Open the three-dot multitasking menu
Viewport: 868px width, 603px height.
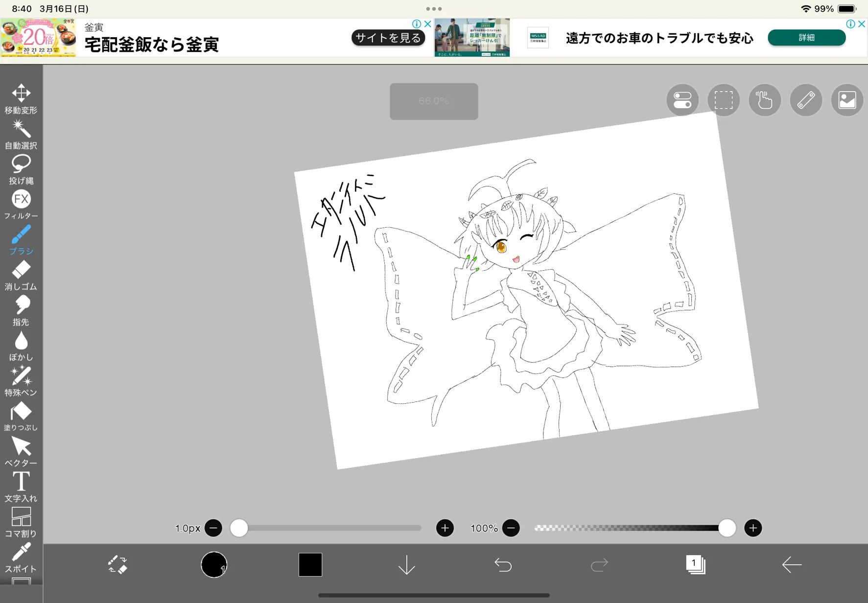click(434, 9)
